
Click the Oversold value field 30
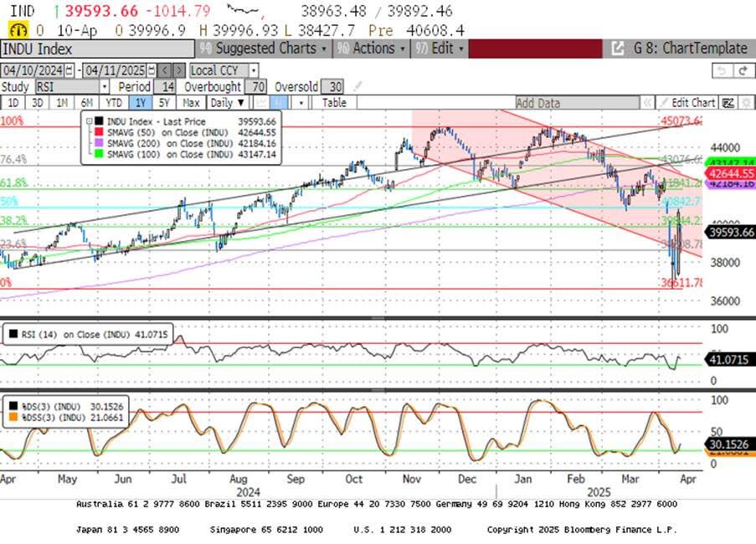click(x=332, y=87)
